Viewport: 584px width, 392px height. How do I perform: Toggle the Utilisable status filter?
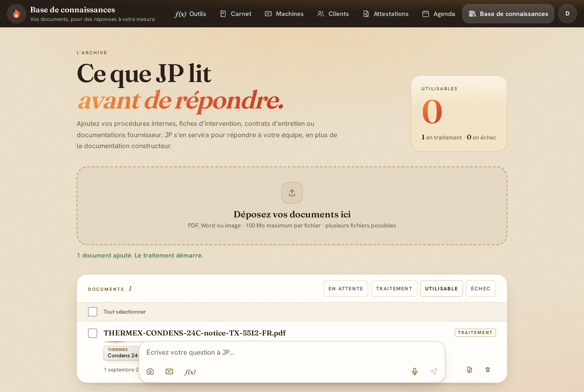tap(441, 289)
